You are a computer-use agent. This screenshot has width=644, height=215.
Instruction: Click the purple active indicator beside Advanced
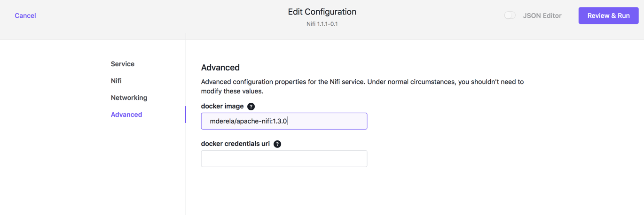[185, 115]
